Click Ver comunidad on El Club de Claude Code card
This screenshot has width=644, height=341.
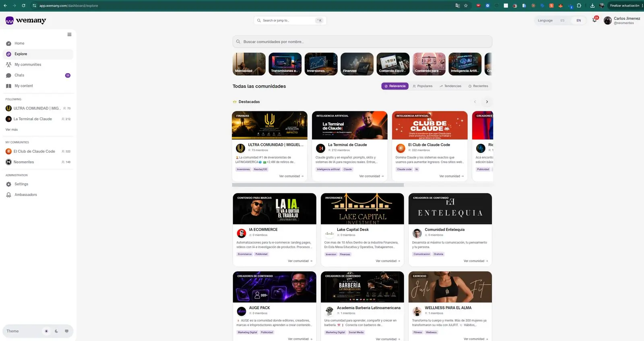(x=452, y=176)
